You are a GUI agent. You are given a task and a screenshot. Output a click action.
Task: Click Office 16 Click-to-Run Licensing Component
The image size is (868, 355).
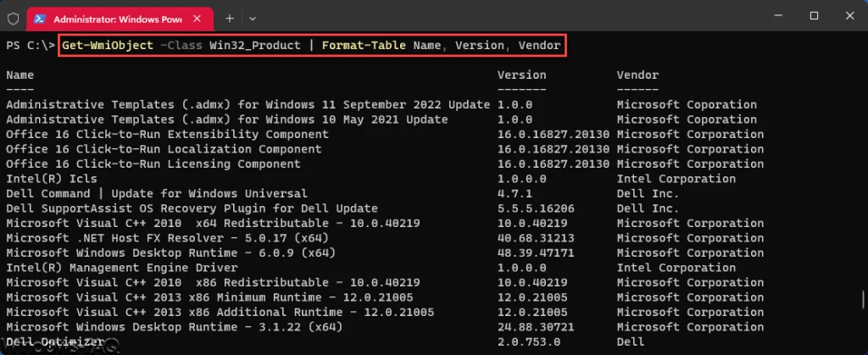click(153, 164)
